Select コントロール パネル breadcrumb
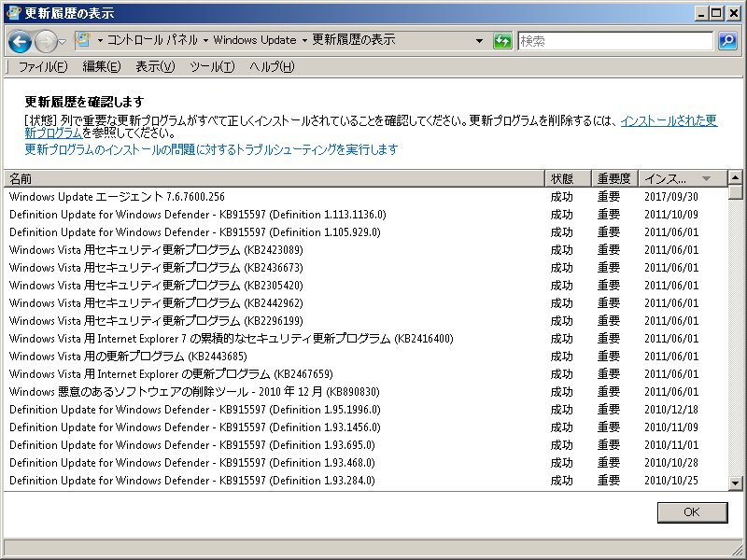747x560 pixels. click(152, 40)
